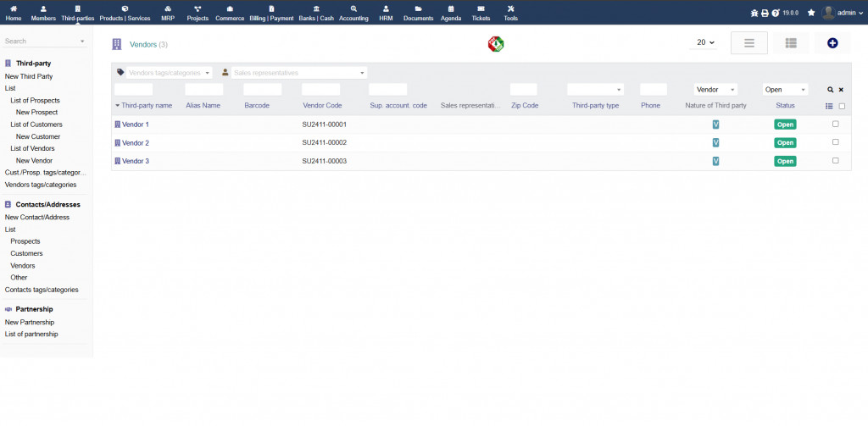
Task: Switch to the grid-style view icon
Action: click(x=790, y=43)
